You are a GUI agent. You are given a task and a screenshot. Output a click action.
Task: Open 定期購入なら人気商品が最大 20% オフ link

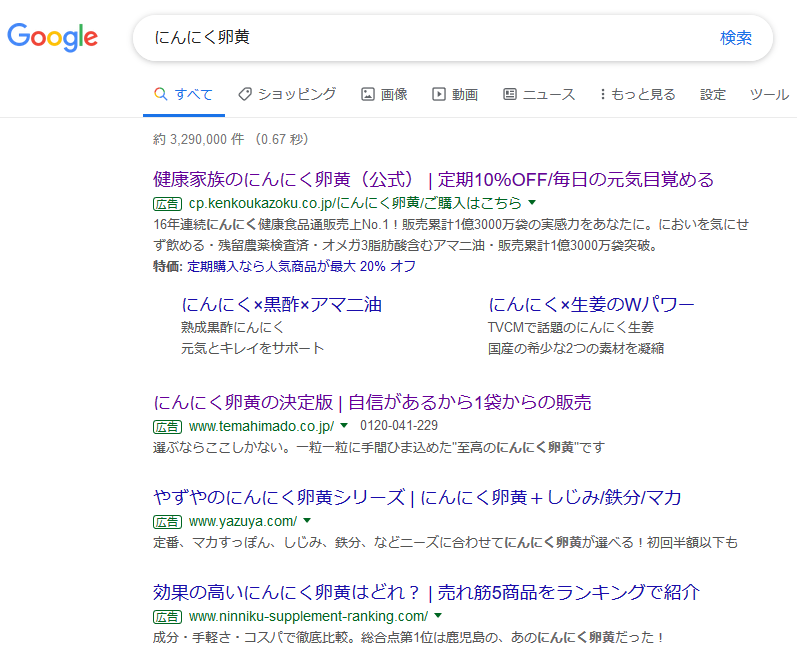[301, 266]
